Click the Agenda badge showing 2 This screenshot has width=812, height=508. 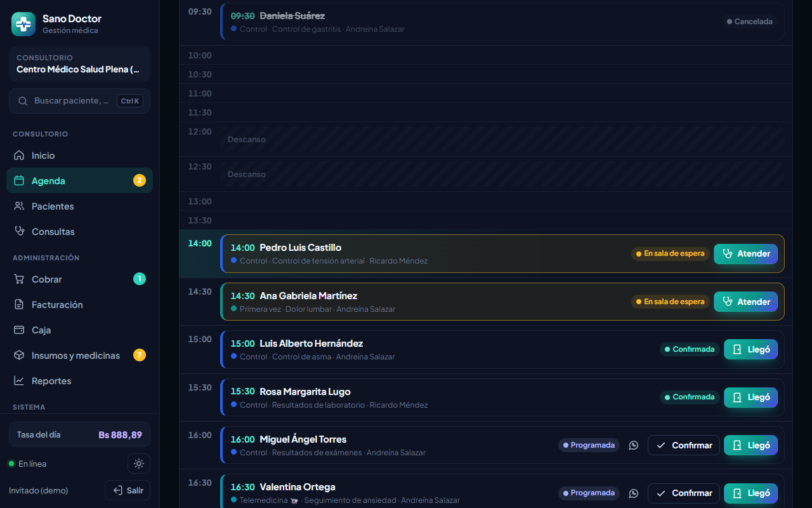[140, 181]
